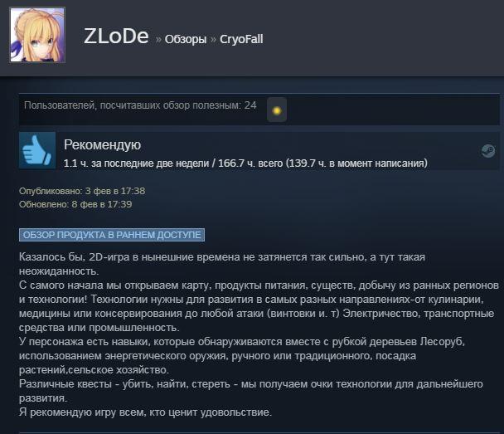Open the ZLoDe profile name link
The image size is (504, 434).
(x=116, y=36)
